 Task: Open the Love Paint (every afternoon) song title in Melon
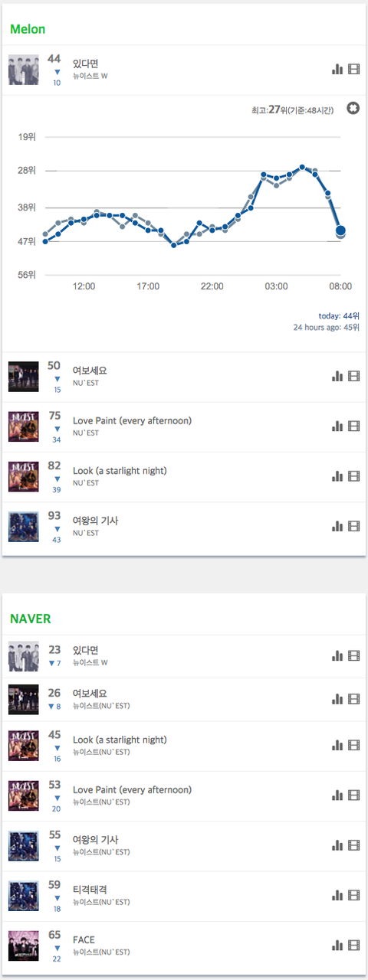click(132, 420)
